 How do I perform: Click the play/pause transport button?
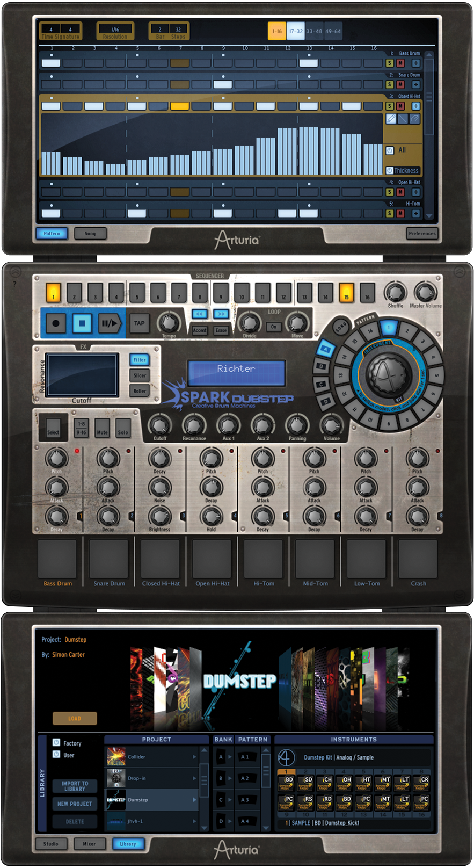tap(109, 323)
